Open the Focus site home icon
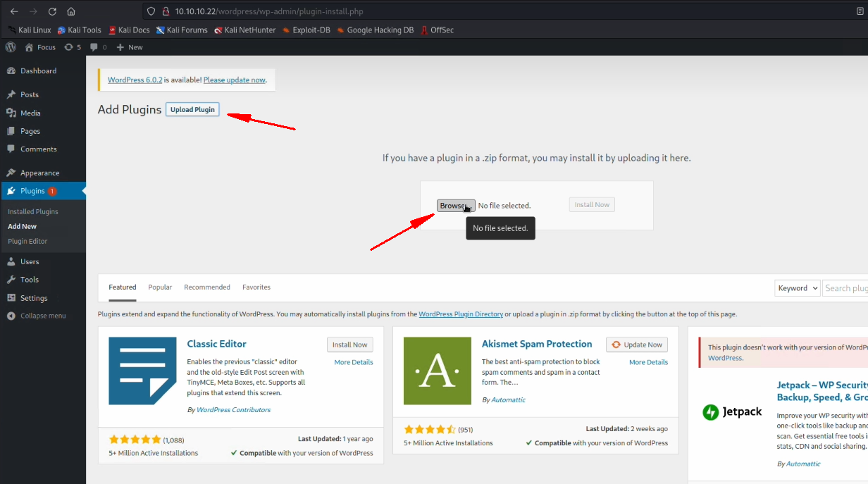This screenshot has height=484, width=868. (40, 47)
